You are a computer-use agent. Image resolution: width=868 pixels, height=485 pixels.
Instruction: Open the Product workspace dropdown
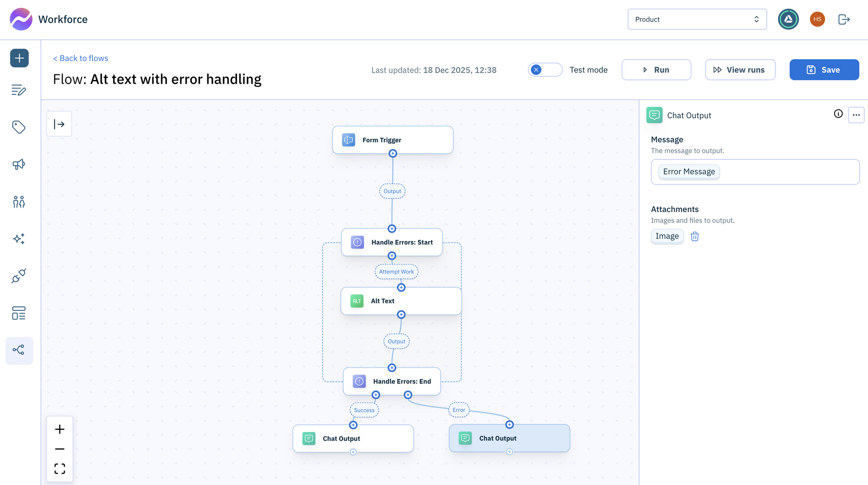click(697, 19)
